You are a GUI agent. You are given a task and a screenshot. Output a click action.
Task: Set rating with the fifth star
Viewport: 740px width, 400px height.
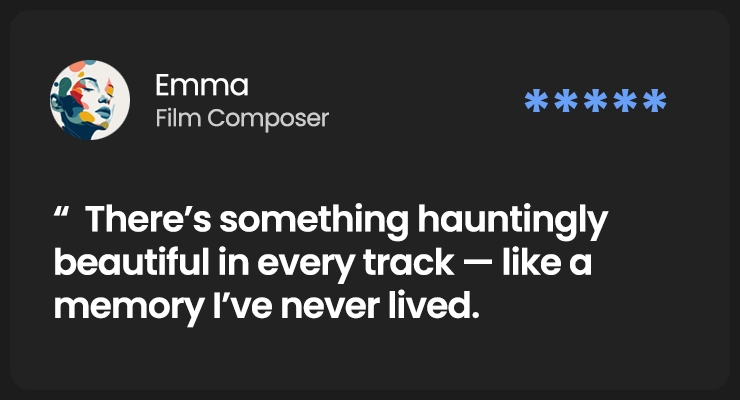(654, 101)
